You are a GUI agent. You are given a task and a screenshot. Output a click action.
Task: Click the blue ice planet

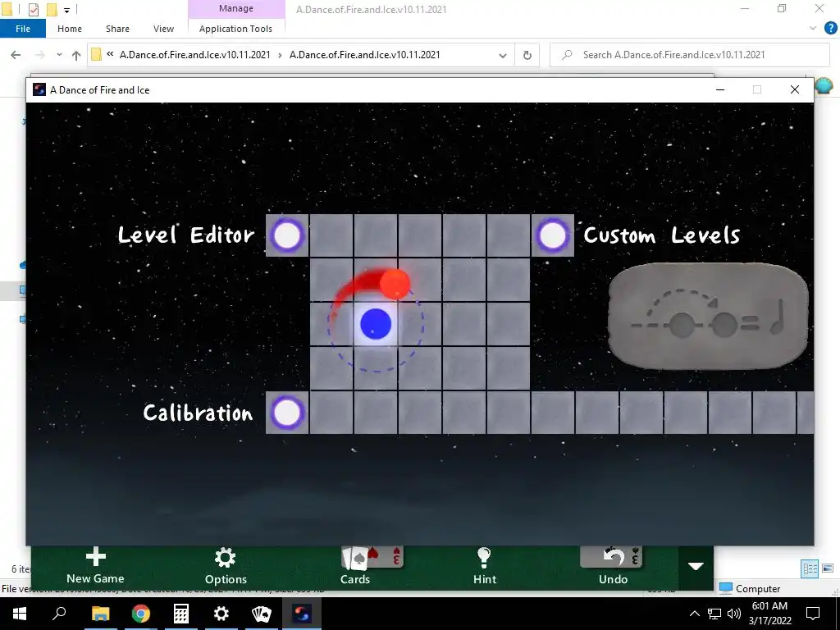[x=376, y=324]
